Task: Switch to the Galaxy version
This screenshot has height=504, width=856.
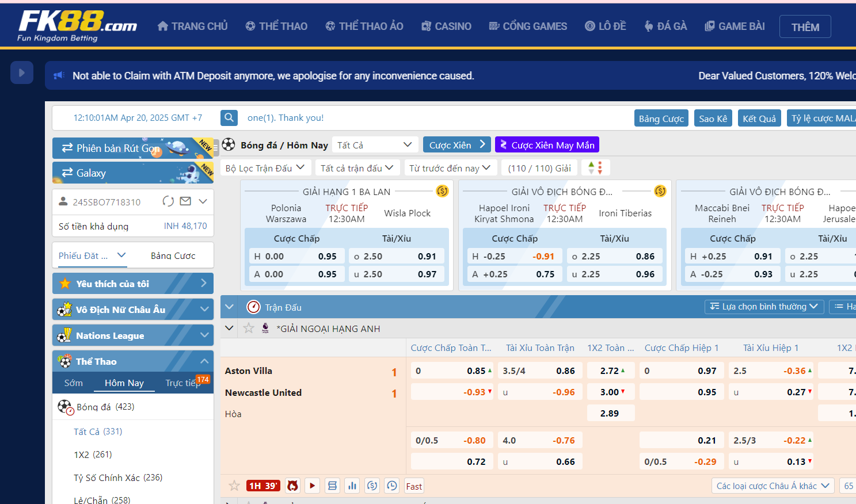Action: point(133,173)
